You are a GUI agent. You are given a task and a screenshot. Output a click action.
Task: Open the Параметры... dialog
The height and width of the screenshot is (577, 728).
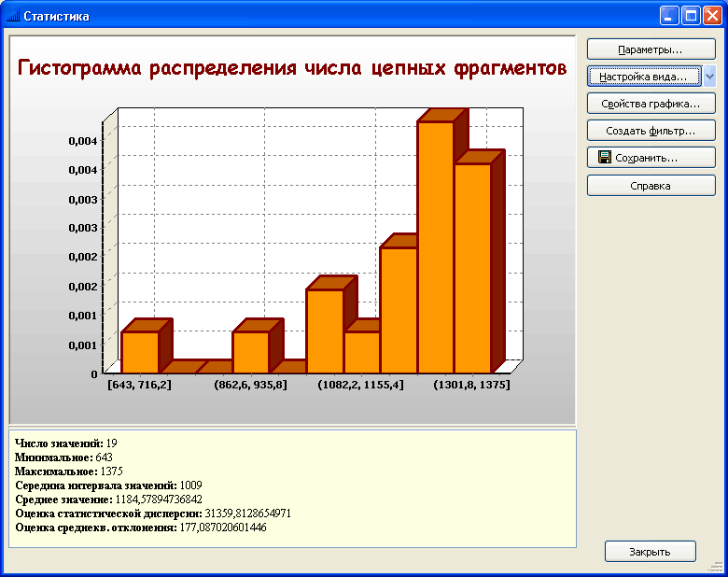click(x=651, y=49)
